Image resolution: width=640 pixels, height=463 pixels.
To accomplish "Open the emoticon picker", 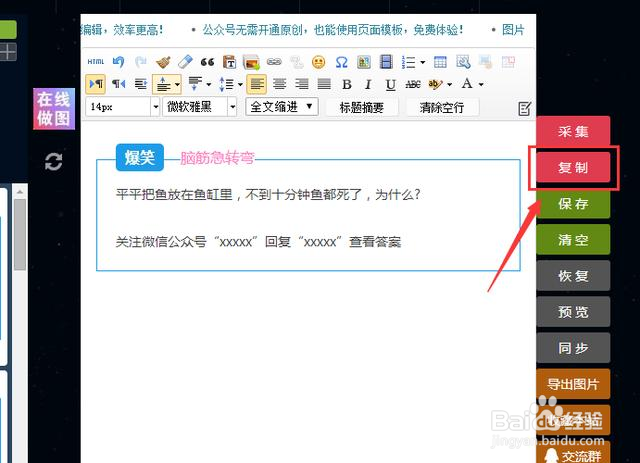I will tap(319, 62).
